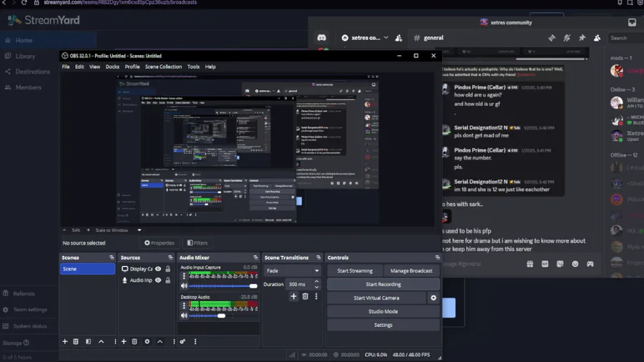This screenshot has height=362, width=644.
Task: Open OBS Profile menu
Action: tap(132, 67)
